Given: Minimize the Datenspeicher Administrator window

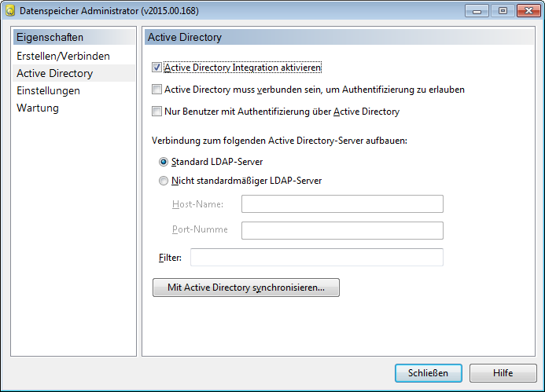Looking at the screenshot, I should (x=477, y=11).
